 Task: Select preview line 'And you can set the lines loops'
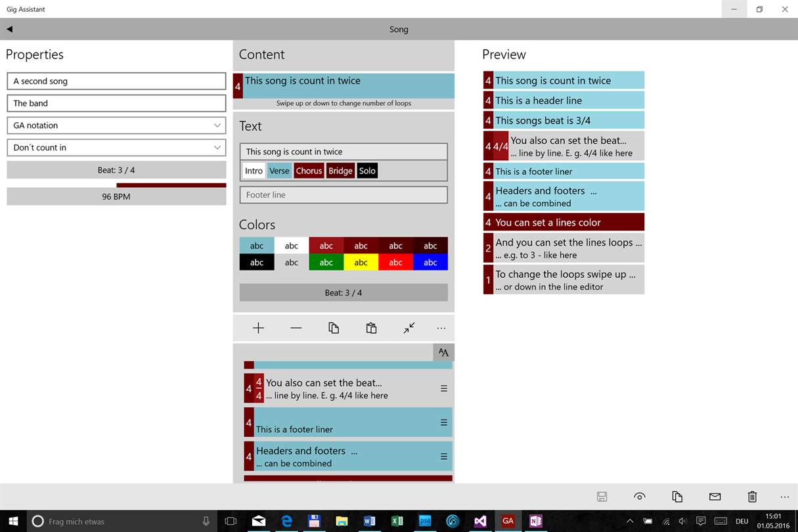pos(564,248)
